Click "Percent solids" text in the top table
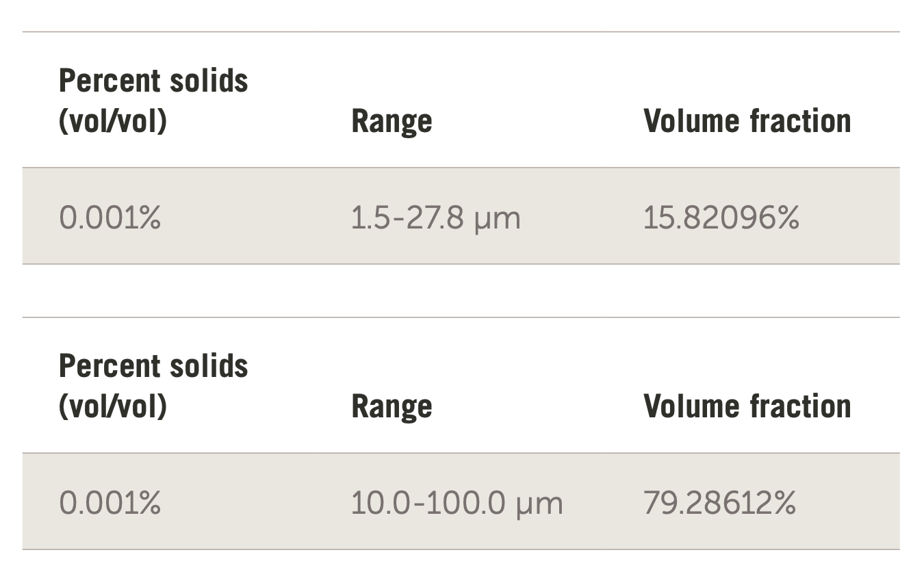Viewport: 924px width, 587px height. tap(153, 81)
